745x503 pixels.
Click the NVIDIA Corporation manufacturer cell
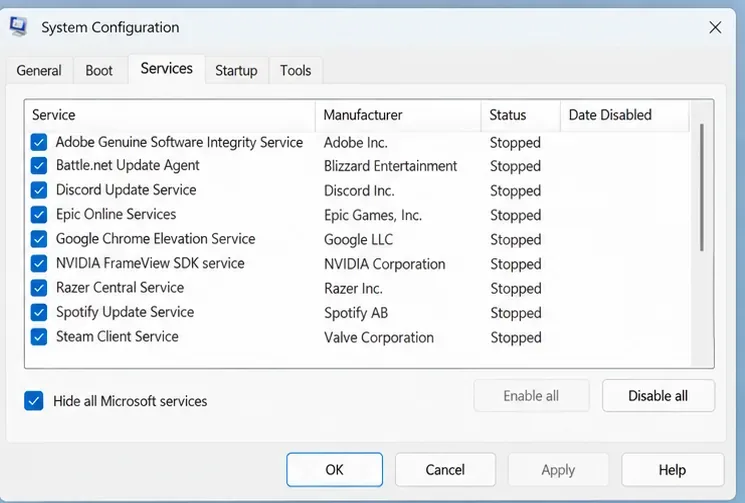(384, 264)
